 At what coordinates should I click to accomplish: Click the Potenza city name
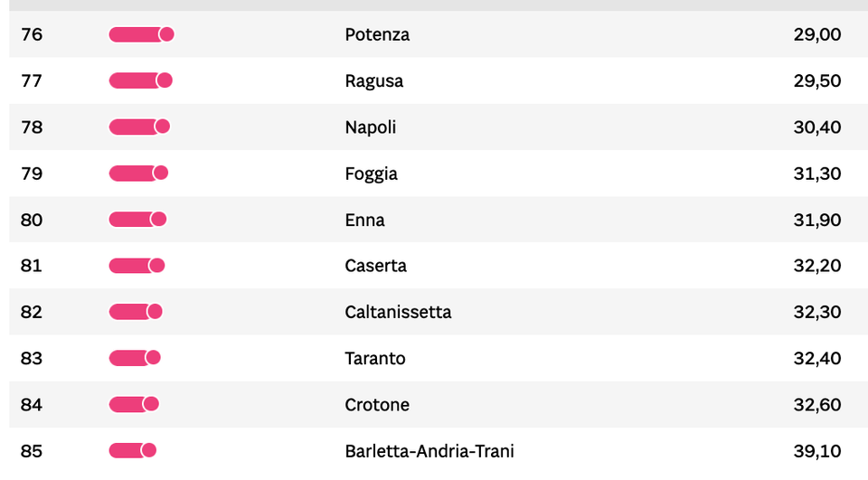click(377, 34)
